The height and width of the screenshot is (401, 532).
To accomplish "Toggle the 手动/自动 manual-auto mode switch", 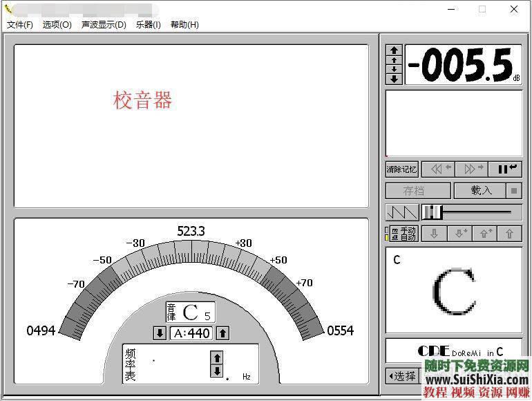I will click(x=401, y=234).
